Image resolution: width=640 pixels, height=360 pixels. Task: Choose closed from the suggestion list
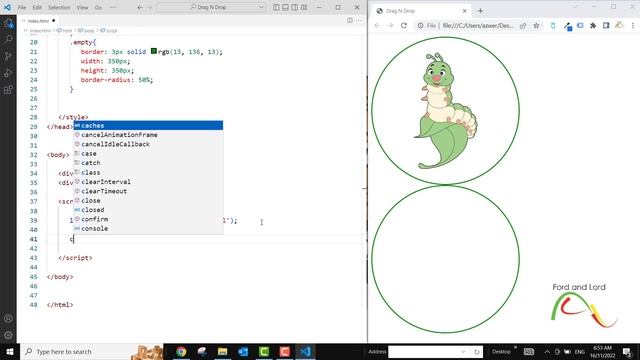[x=148, y=210]
